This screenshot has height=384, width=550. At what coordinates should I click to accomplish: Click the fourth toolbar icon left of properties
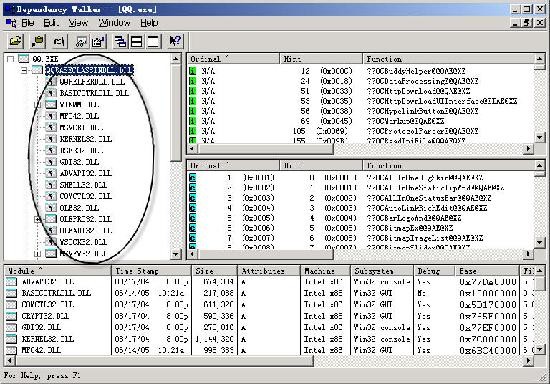coord(81,41)
